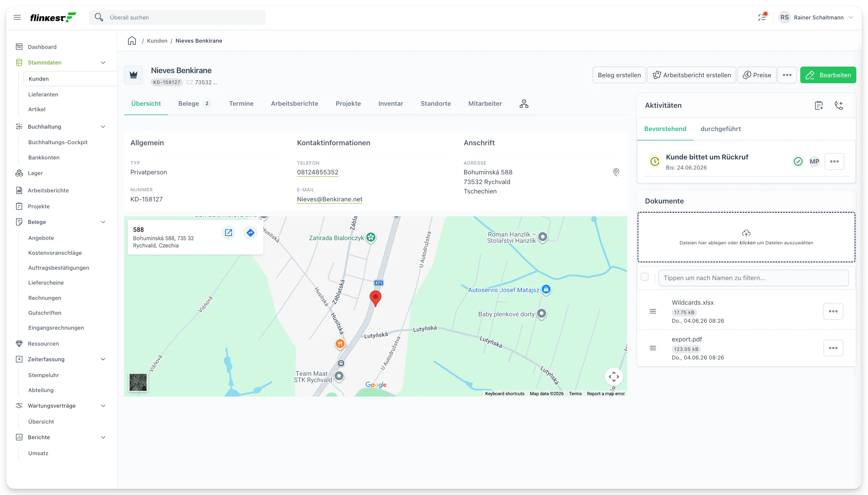Click Beleg erstellen button
The width and height of the screenshot is (868, 495).
[x=619, y=75]
